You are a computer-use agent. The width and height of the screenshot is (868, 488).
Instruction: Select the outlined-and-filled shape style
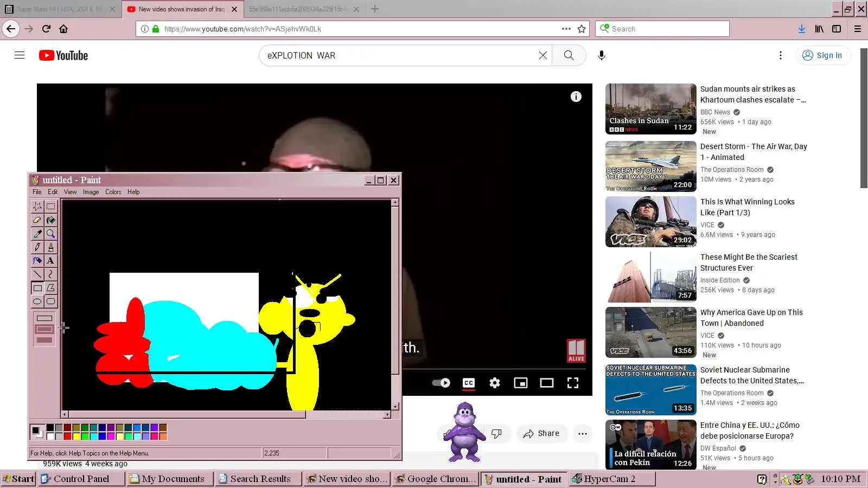click(x=44, y=329)
